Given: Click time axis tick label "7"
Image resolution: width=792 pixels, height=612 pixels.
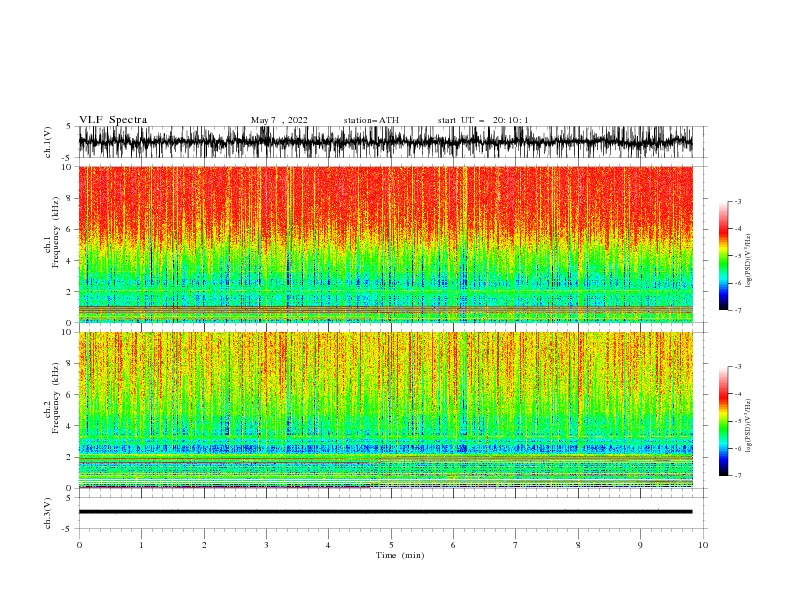Looking at the screenshot, I should coord(516,545).
